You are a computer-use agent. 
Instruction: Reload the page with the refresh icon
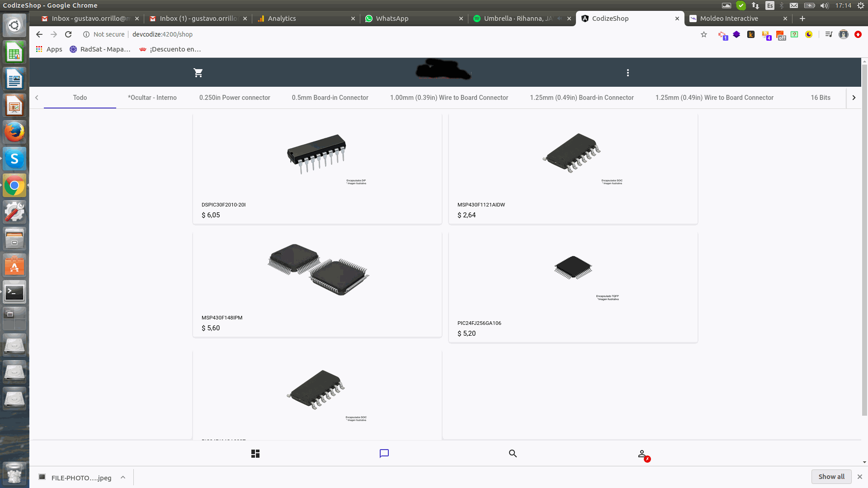click(68, 34)
